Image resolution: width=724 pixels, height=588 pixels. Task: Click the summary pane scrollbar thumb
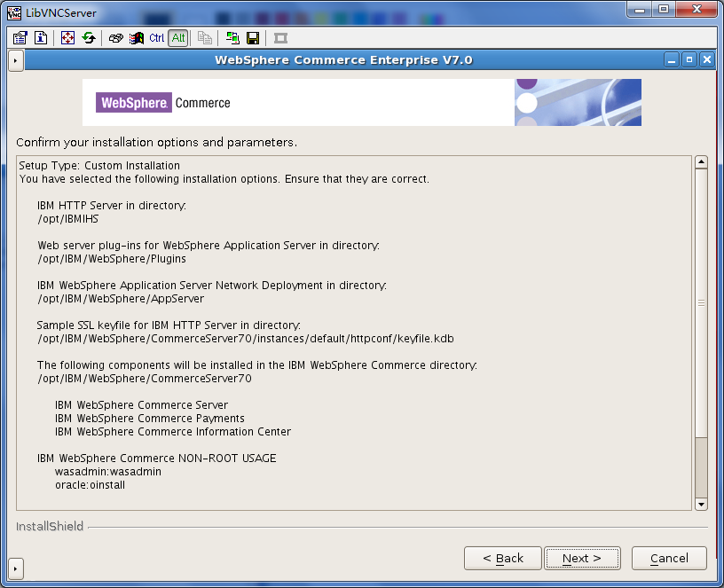[x=701, y=303]
